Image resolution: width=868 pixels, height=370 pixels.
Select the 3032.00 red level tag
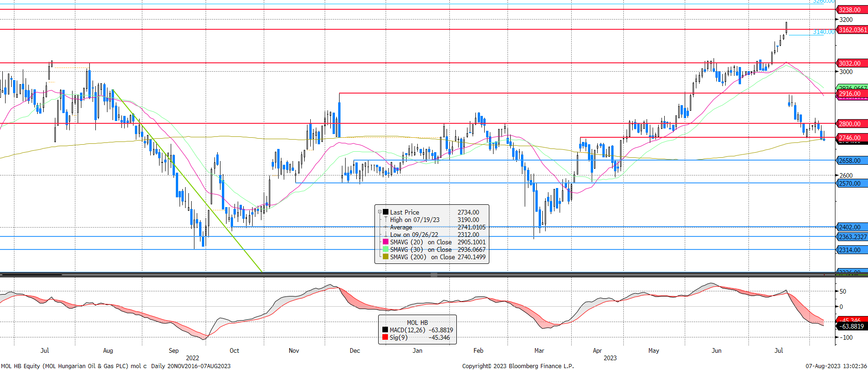coord(852,63)
